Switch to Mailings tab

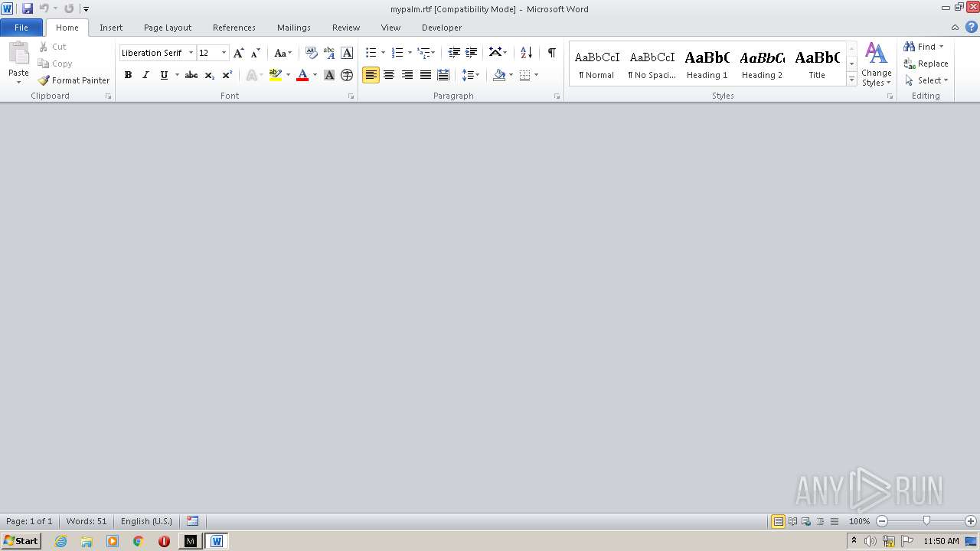(x=294, y=28)
